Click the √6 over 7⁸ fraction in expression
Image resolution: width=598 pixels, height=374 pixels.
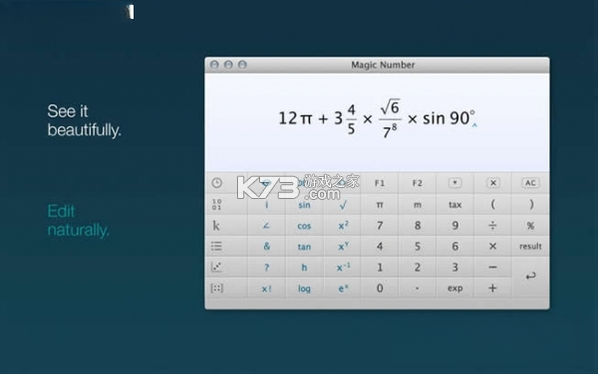(390, 119)
